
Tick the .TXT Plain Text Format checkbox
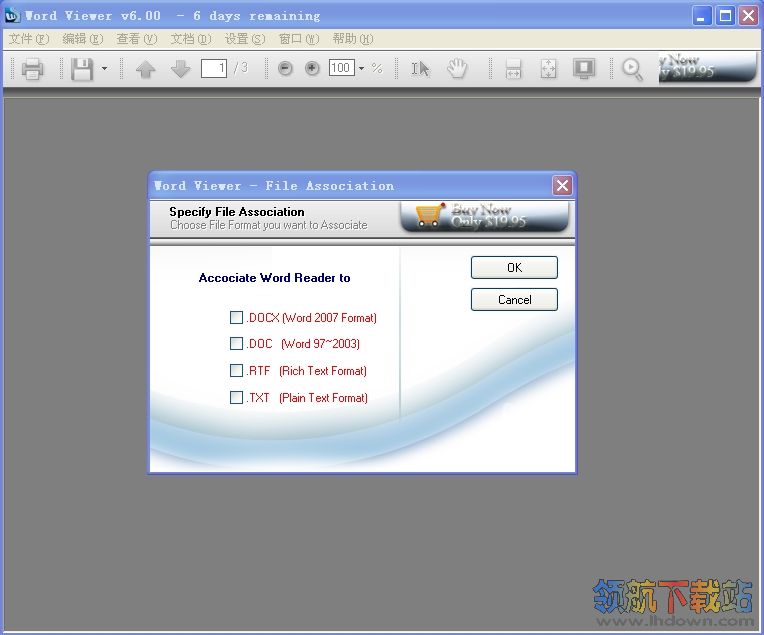[237, 398]
